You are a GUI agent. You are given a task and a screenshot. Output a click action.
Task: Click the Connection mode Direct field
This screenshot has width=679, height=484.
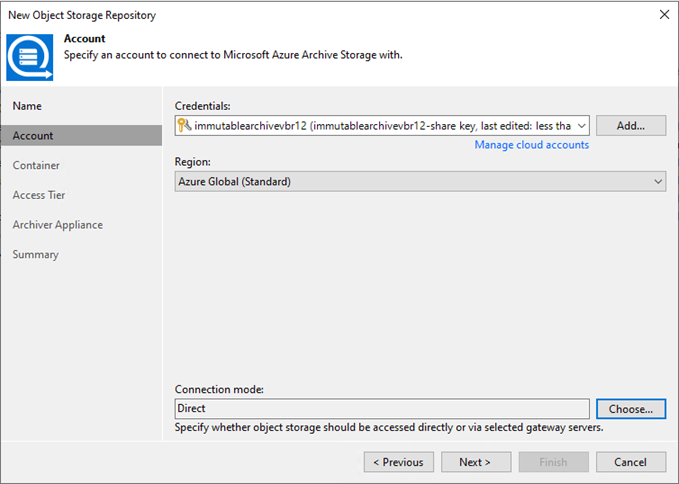coord(382,409)
